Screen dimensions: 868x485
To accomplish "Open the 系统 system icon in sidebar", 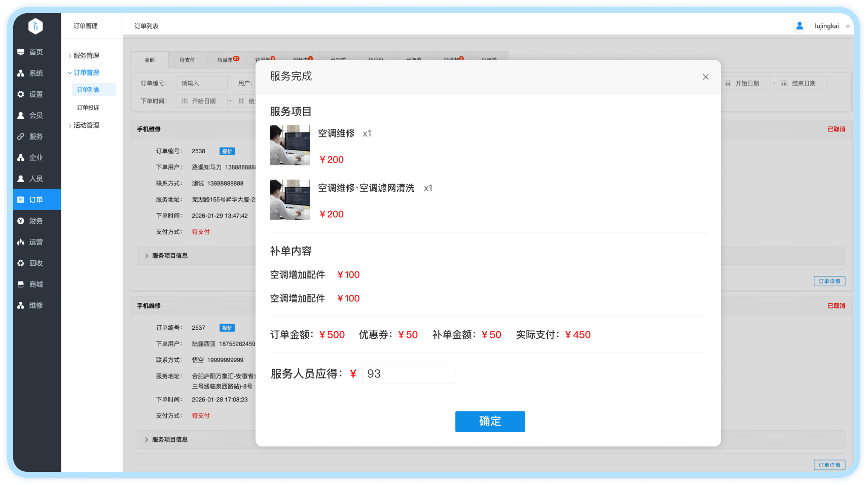I will [21, 74].
